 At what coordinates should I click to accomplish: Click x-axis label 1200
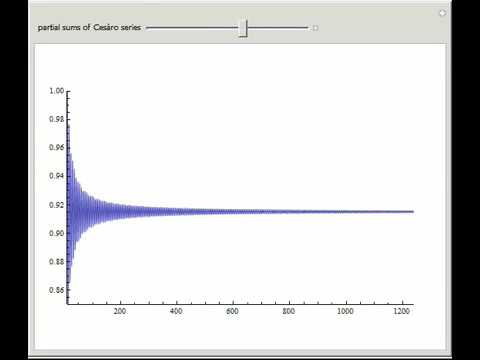[401, 311]
